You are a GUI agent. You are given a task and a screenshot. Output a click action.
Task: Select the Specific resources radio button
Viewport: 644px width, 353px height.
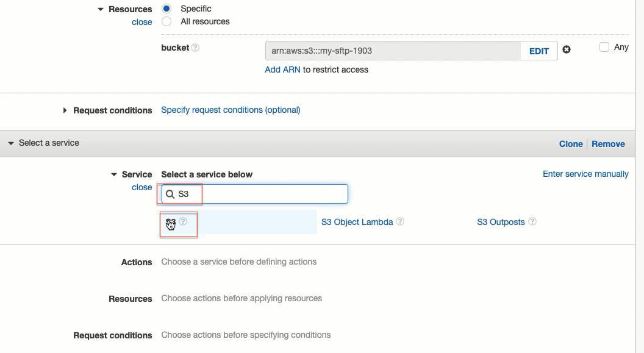166,8
